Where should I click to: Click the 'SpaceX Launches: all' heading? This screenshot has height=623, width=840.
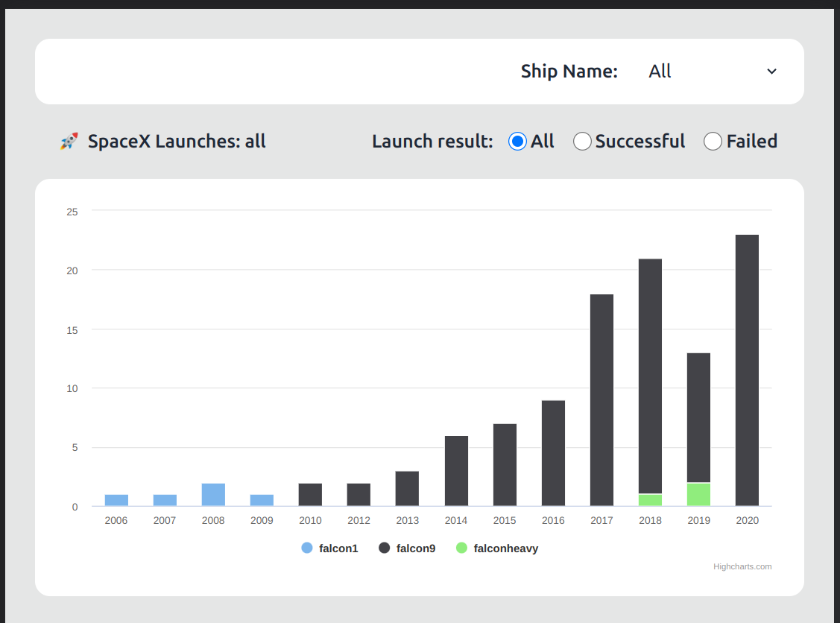coord(177,142)
